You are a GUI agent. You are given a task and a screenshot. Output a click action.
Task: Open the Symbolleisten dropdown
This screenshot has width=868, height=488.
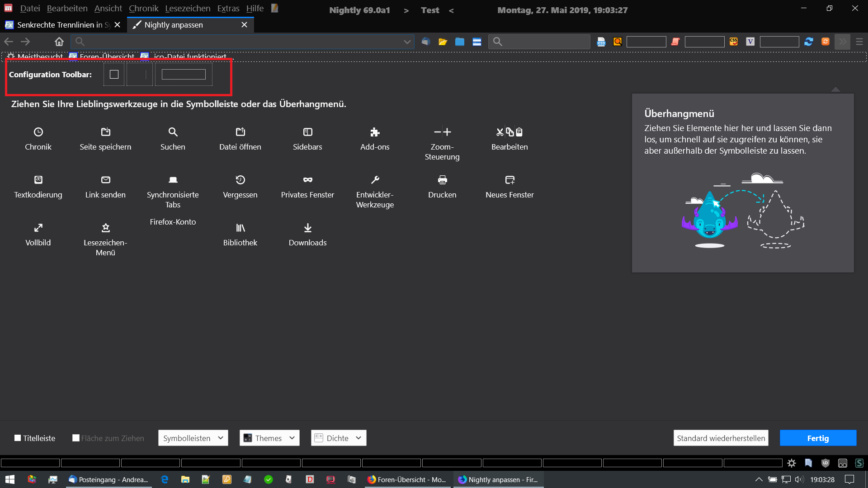tap(193, 438)
